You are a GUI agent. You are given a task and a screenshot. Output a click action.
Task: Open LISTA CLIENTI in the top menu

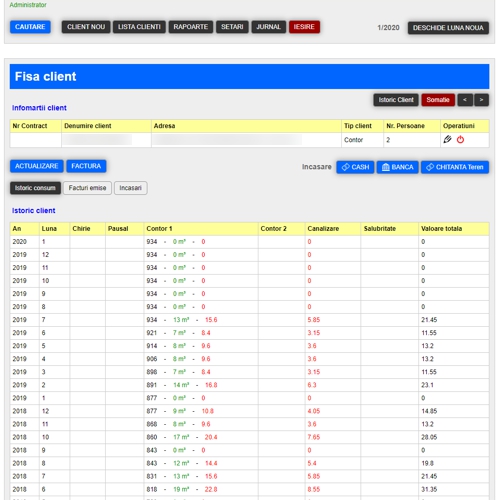click(x=139, y=27)
